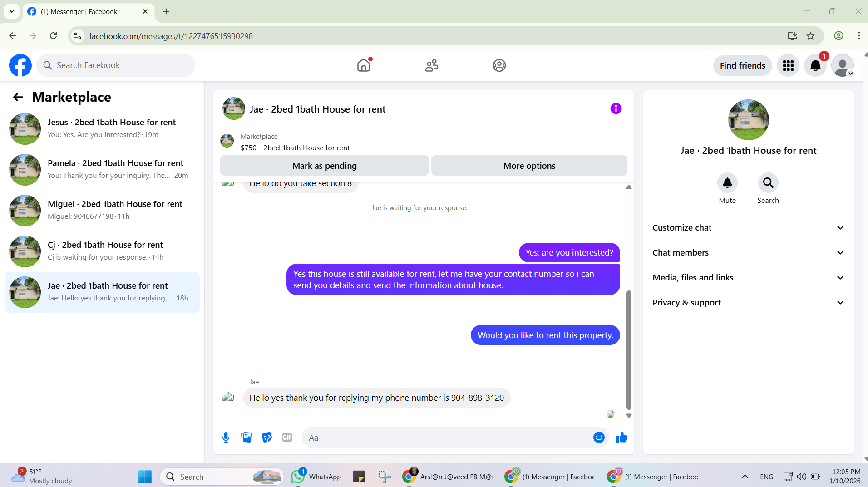This screenshot has height=487, width=868.
Task: Click Mark as pending button
Action: point(325,166)
